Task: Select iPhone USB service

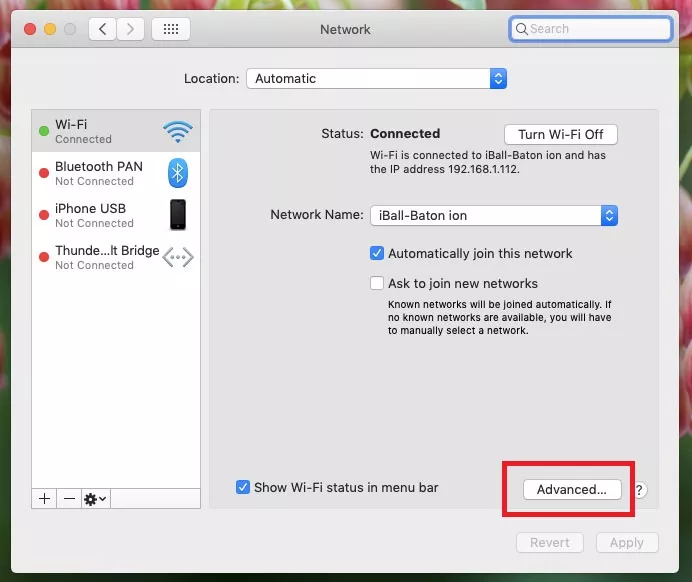Action: (116, 215)
